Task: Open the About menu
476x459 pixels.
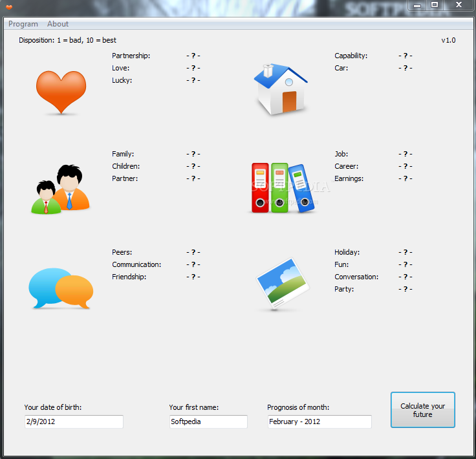Action: coord(58,24)
